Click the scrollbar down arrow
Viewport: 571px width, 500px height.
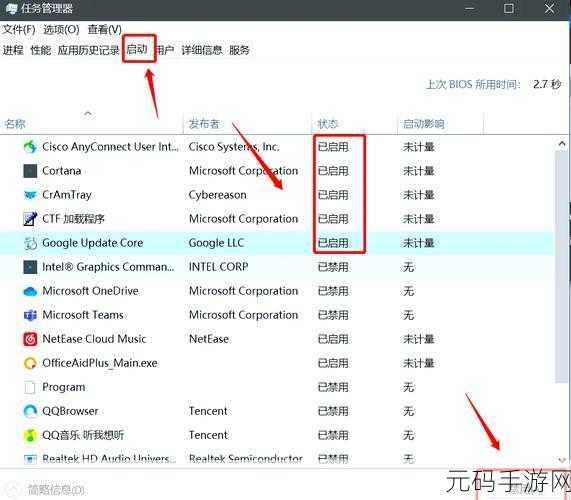pos(562,460)
